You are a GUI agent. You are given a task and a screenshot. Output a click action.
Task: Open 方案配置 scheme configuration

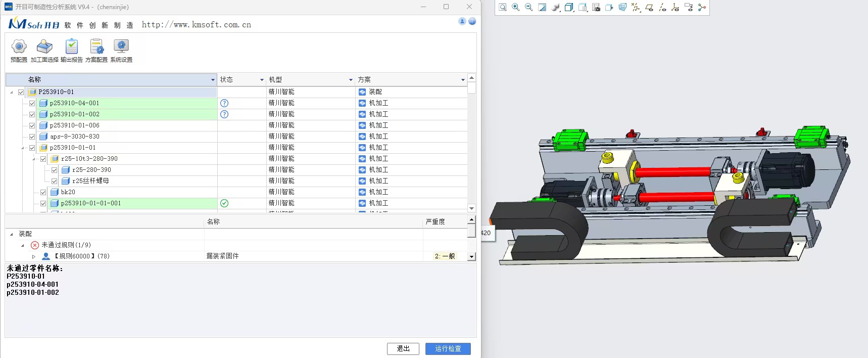tap(96, 51)
